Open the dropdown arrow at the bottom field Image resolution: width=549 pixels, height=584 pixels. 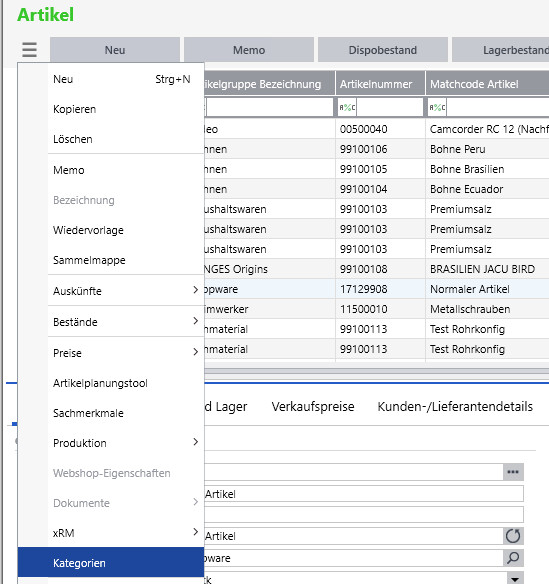[x=515, y=578]
